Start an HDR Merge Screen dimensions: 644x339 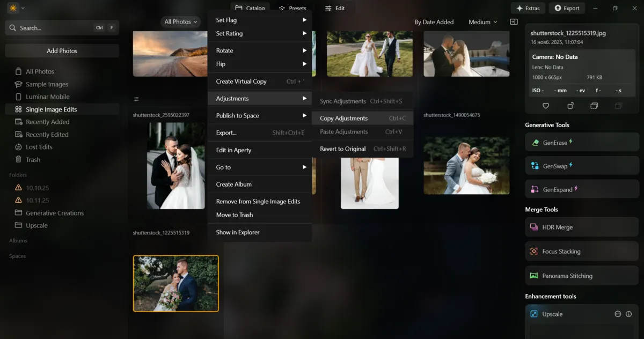click(581, 227)
